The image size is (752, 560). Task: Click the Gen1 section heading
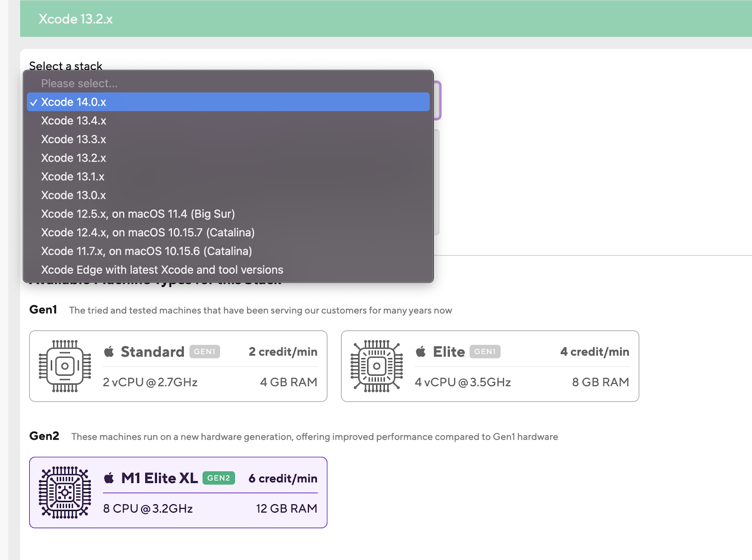(43, 310)
